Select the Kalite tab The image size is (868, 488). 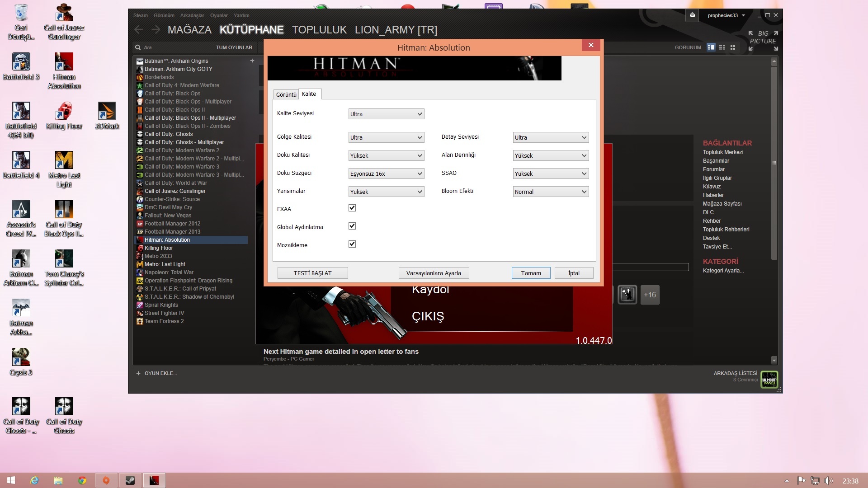pos(309,94)
